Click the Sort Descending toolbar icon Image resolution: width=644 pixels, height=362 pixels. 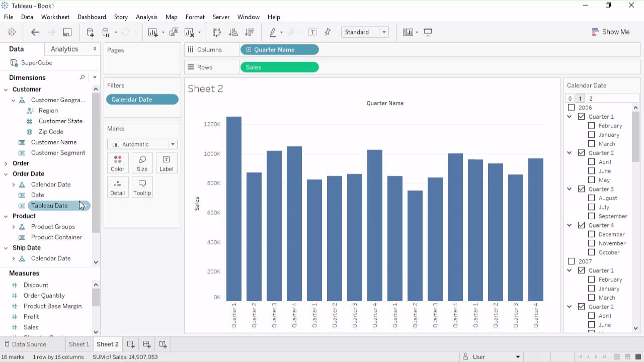click(x=249, y=32)
